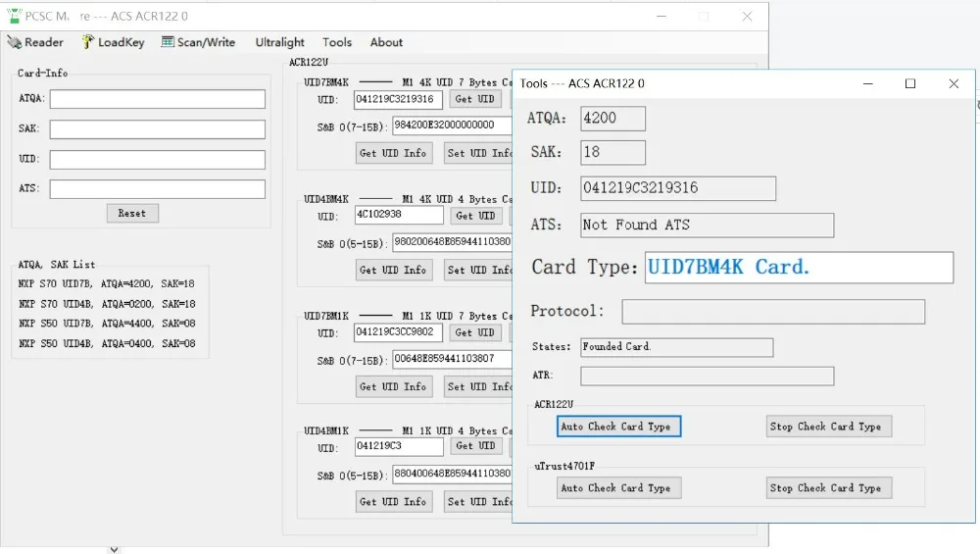This screenshot has height=554, width=980.
Task: Click Set UID Info under UID7BM1K
Action: tap(478, 387)
